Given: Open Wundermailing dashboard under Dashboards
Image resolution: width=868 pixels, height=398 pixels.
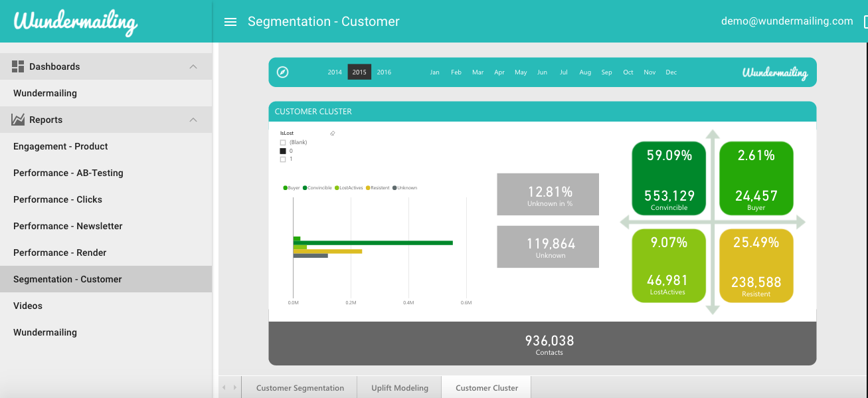Looking at the screenshot, I should pyautogui.click(x=106, y=93).
